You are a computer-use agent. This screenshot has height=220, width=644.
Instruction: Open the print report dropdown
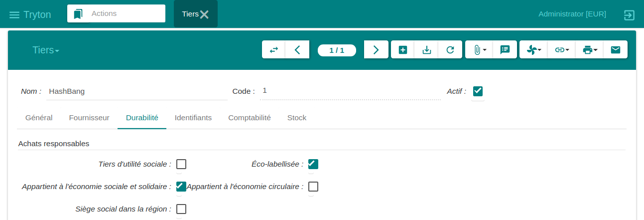(x=590, y=50)
